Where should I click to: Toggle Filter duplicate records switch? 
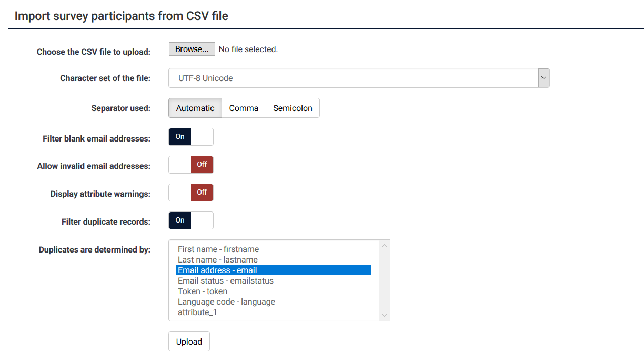191,220
